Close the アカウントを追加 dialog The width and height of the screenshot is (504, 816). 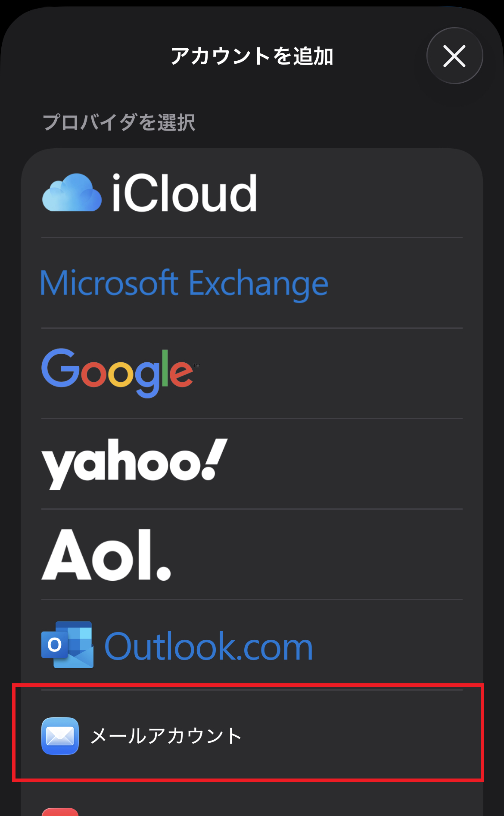click(x=454, y=56)
